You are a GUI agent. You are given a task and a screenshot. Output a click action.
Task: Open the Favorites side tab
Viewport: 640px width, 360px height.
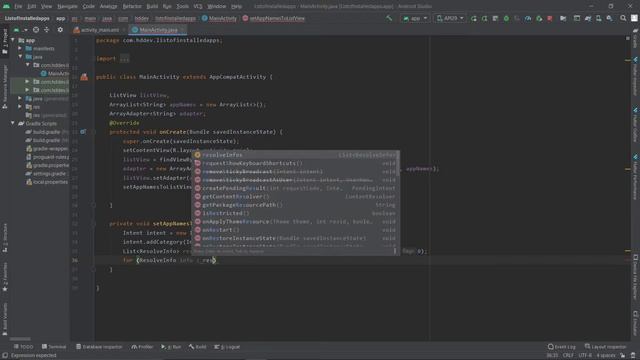5,278
